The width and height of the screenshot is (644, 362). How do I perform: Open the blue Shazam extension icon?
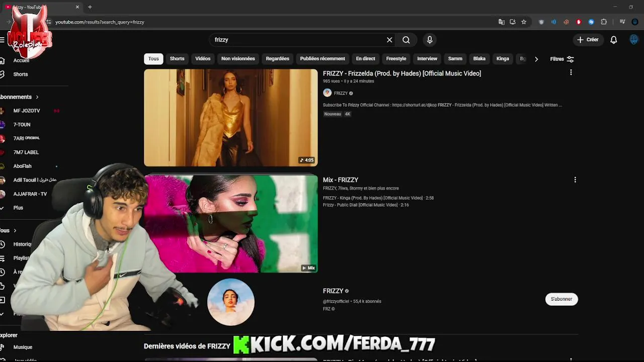click(591, 22)
